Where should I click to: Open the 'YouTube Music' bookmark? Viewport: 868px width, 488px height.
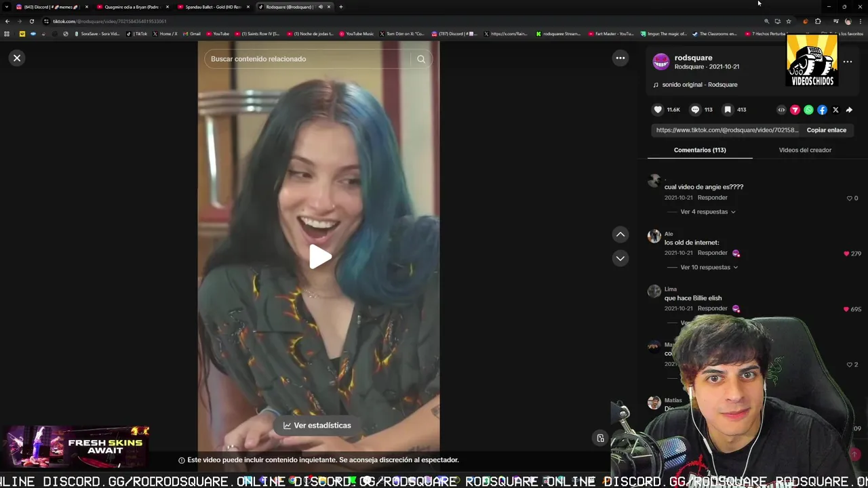pyautogui.click(x=357, y=34)
